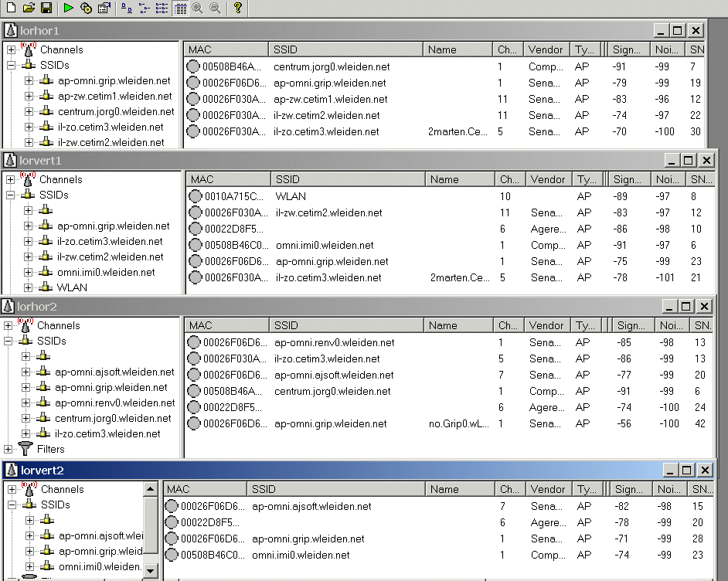The width and height of the screenshot is (728, 581).
Task: Switch to small icons view button
Action: click(x=144, y=8)
